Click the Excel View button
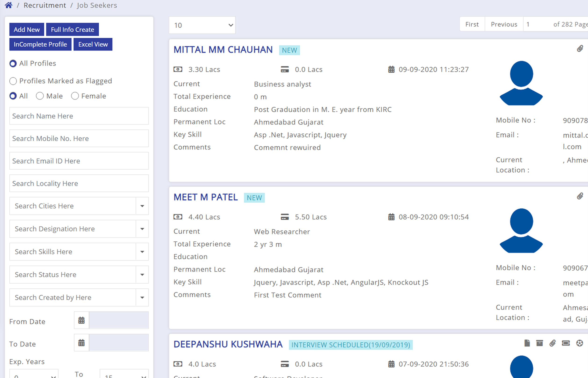Viewport: 588px width, 378px height. pyautogui.click(x=93, y=44)
